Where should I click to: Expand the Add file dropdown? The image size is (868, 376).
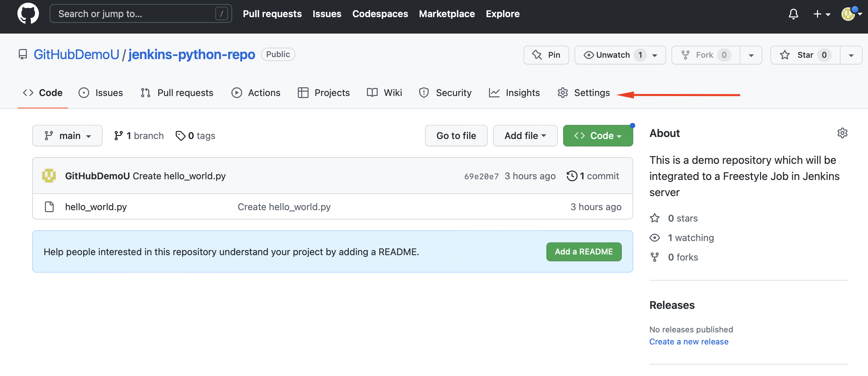point(525,136)
